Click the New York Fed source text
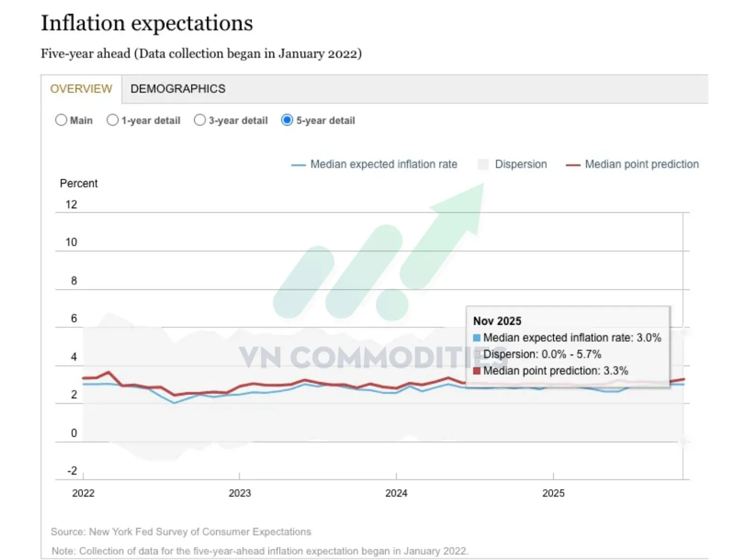Image resolution: width=747 pixels, height=560 pixels. click(181, 532)
